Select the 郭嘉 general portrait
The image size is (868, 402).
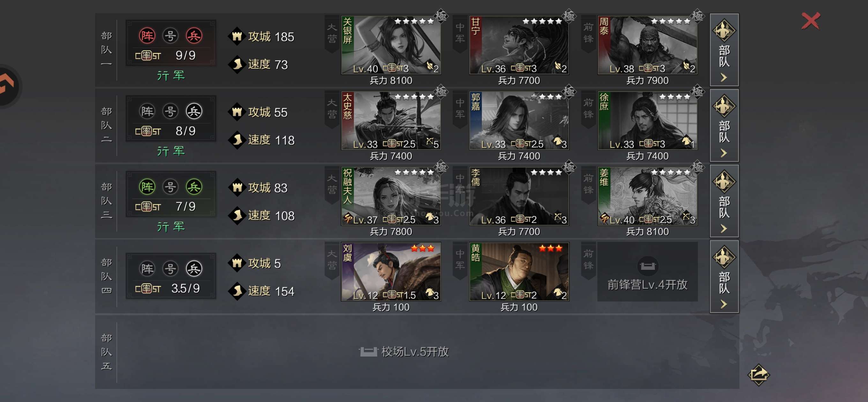click(x=519, y=121)
